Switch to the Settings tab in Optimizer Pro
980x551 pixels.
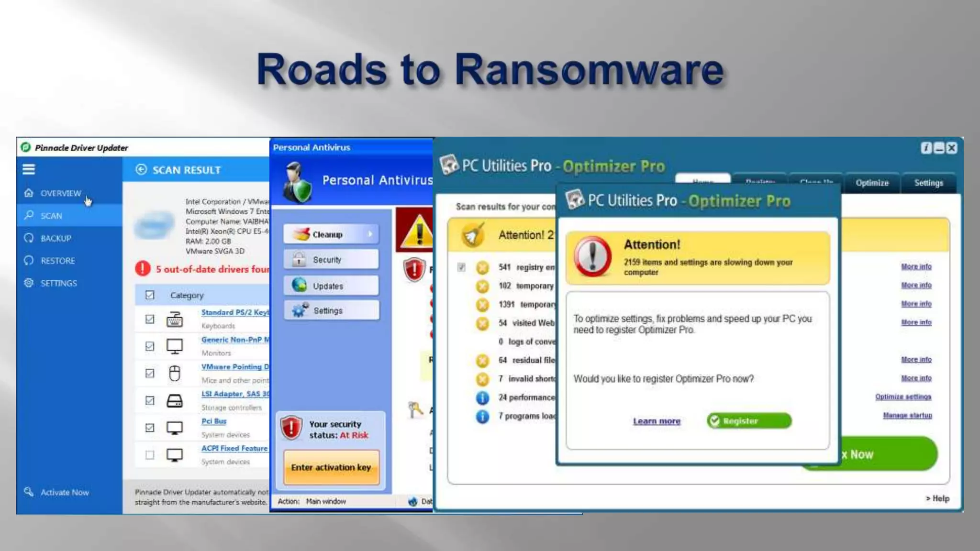[x=928, y=183]
